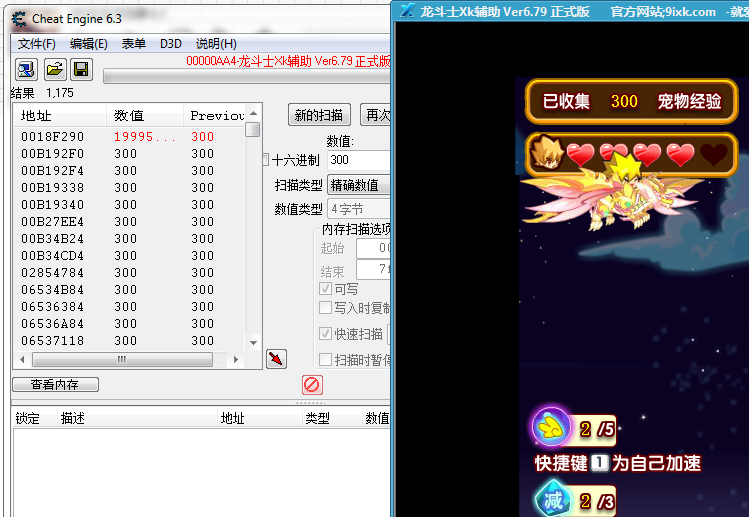Click the scan progress bar

[246, 76]
